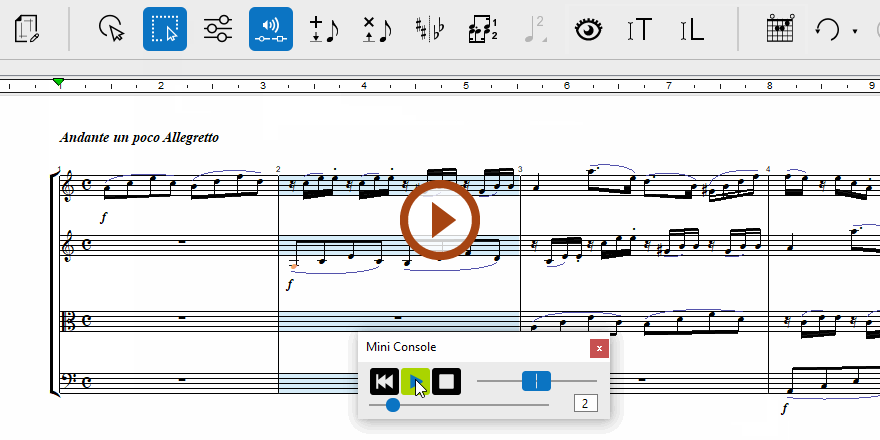Select the text tool
The width and height of the screenshot is (880, 440).
pyautogui.click(x=639, y=29)
